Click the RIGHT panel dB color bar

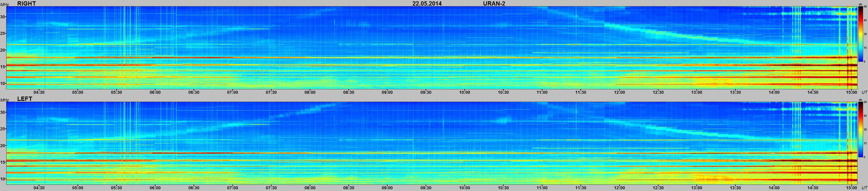pos(860,34)
